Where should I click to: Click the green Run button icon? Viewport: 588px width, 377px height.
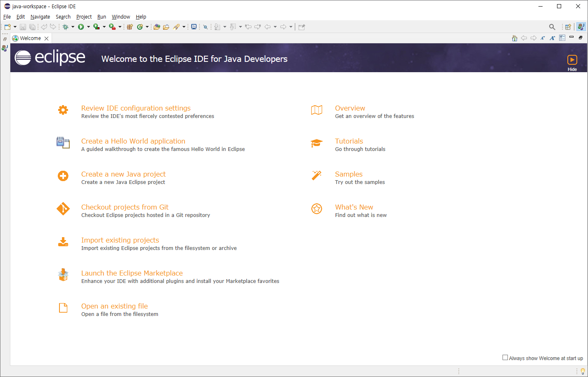[81, 27]
